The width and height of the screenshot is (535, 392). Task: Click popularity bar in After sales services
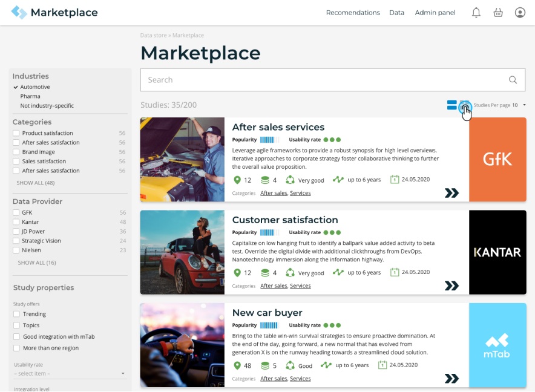click(269, 140)
